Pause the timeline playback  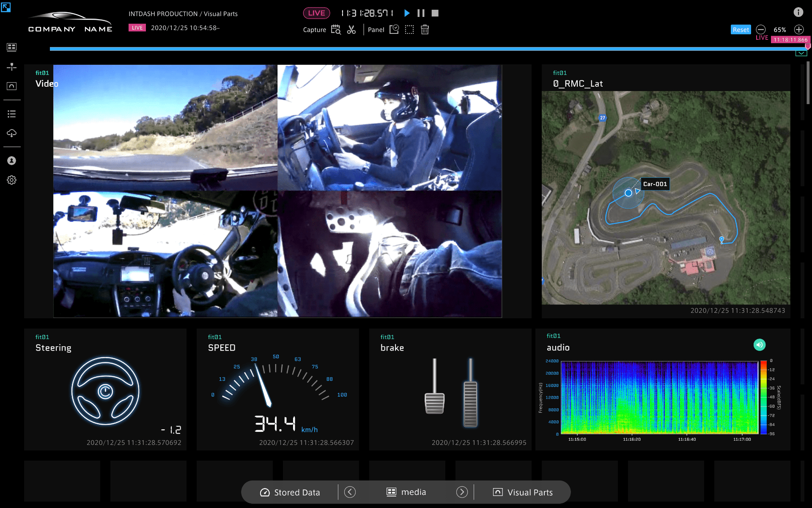point(421,13)
